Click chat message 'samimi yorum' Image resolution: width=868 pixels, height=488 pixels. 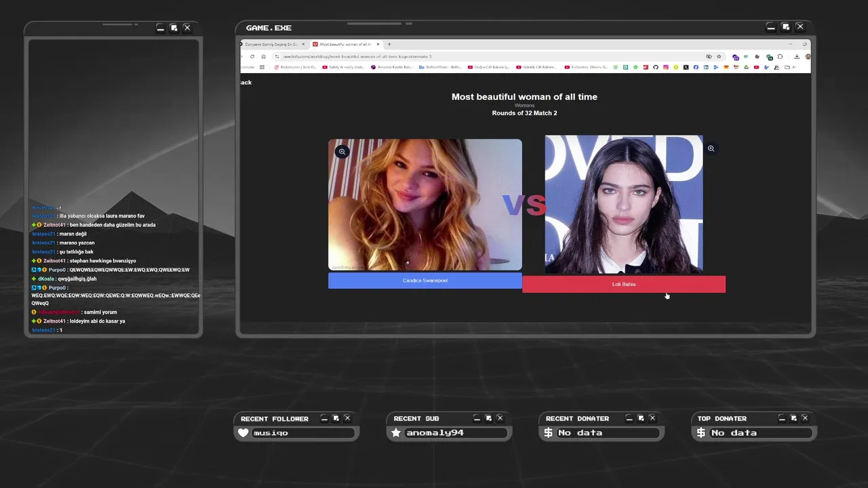tap(100, 312)
